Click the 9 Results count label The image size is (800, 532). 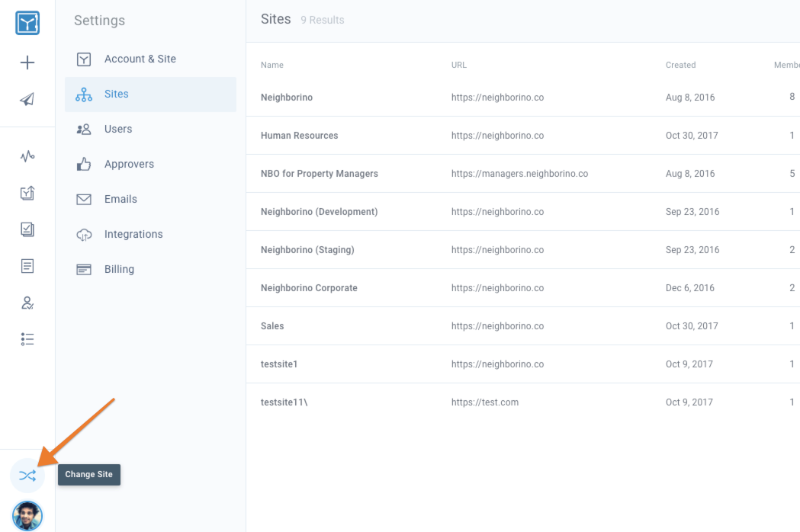coord(323,20)
